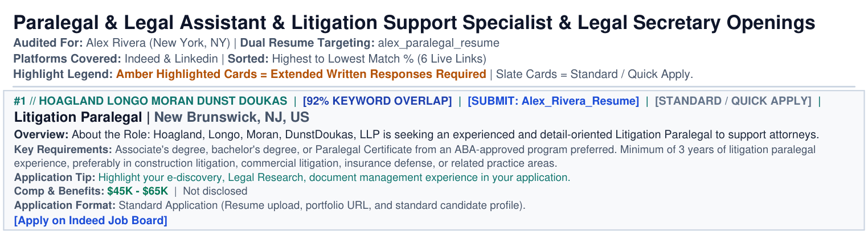Click the STANDARD / QUICK APPLY label
This screenshot has width=868, height=231.
(733, 101)
